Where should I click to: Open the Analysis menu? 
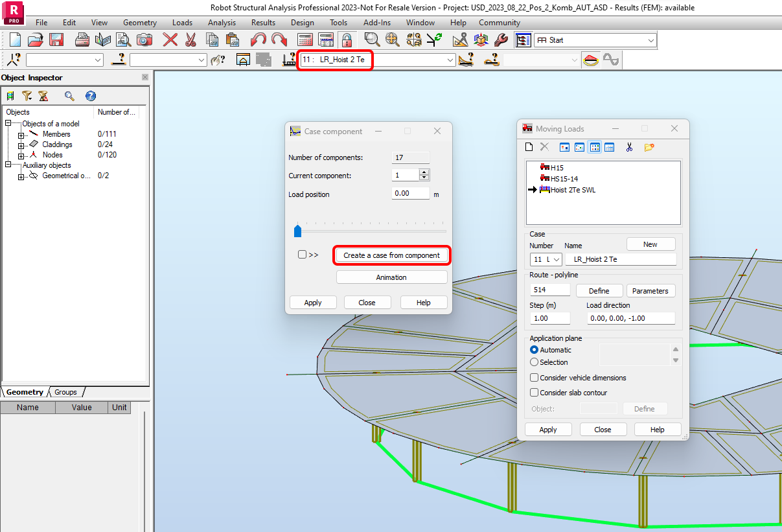tap(222, 23)
